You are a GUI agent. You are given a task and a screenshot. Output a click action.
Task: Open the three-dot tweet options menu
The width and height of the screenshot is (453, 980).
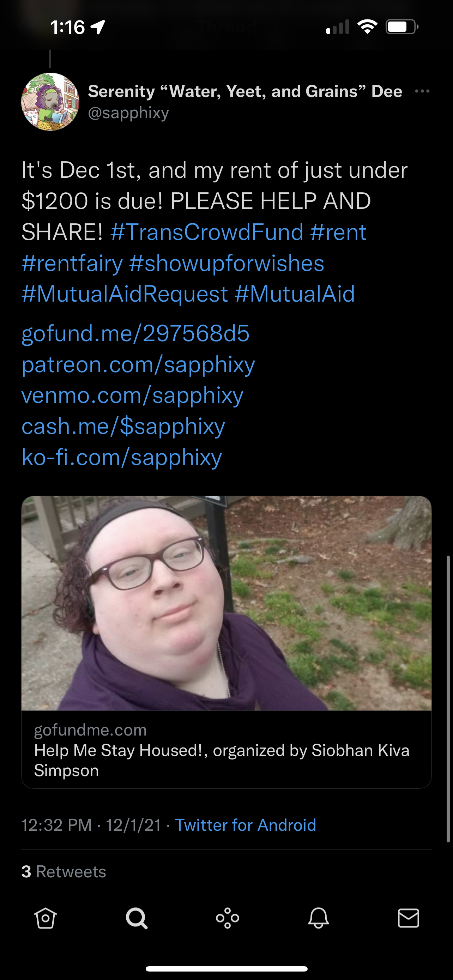(422, 91)
